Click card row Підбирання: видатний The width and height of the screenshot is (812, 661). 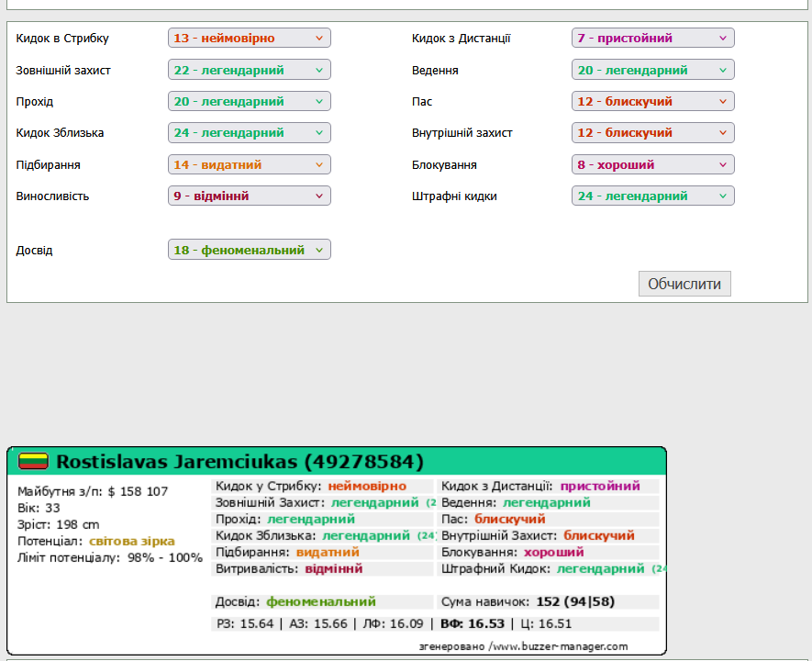322,553
